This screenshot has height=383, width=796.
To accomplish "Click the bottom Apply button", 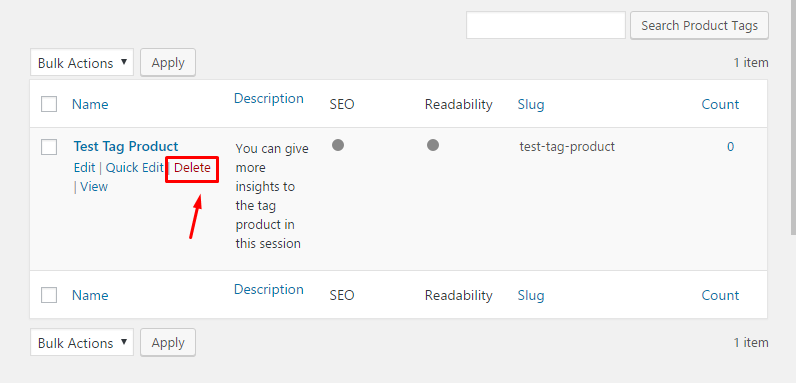I will 168,342.
